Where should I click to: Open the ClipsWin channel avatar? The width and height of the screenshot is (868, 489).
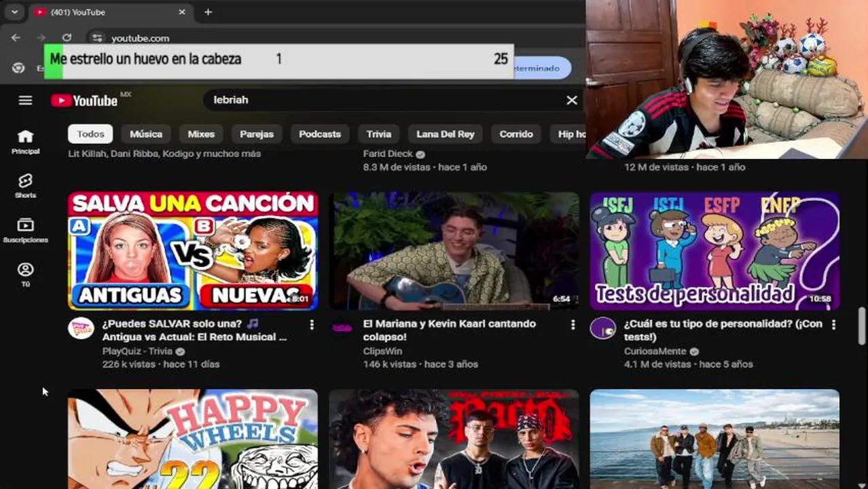pos(342,329)
